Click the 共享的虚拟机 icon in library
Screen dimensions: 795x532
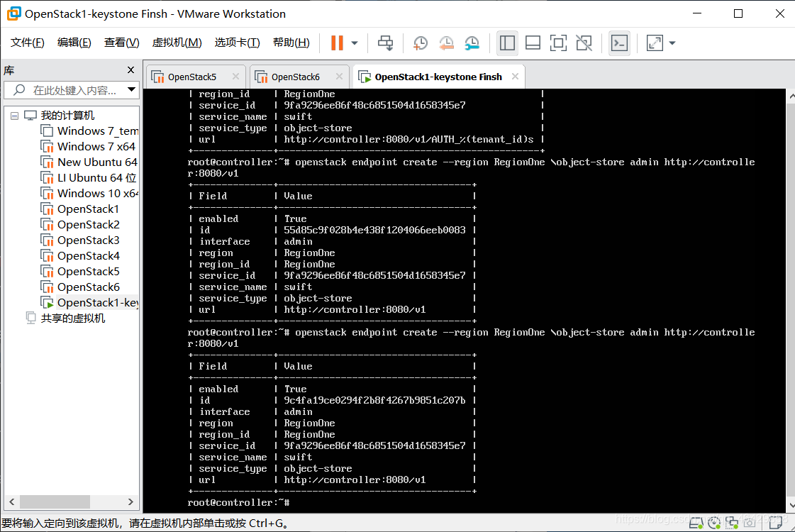(x=31, y=318)
